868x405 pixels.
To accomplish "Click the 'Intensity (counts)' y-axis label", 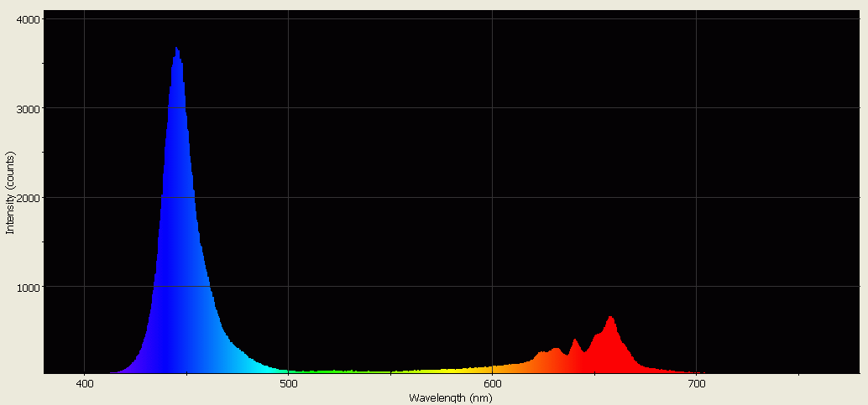I will coord(9,192).
